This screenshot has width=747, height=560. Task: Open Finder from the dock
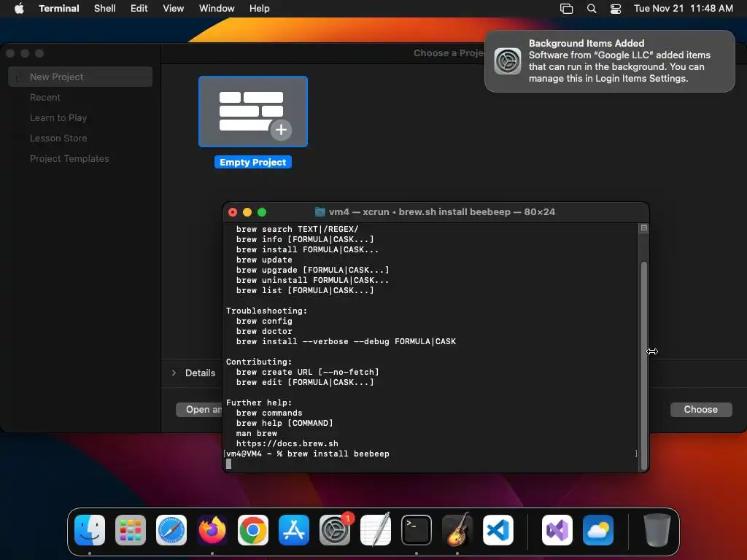(90, 529)
